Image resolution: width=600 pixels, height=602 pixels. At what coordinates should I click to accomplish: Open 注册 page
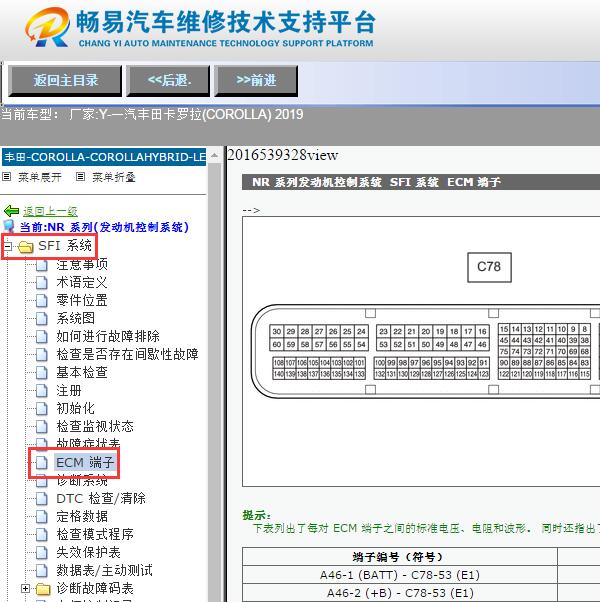(x=69, y=390)
